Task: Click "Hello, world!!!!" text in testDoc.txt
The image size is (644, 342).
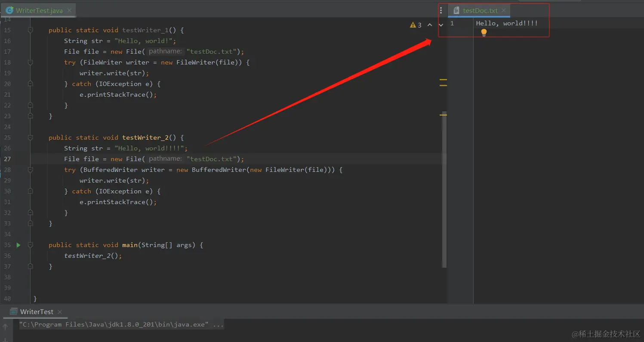Action: pos(507,23)
